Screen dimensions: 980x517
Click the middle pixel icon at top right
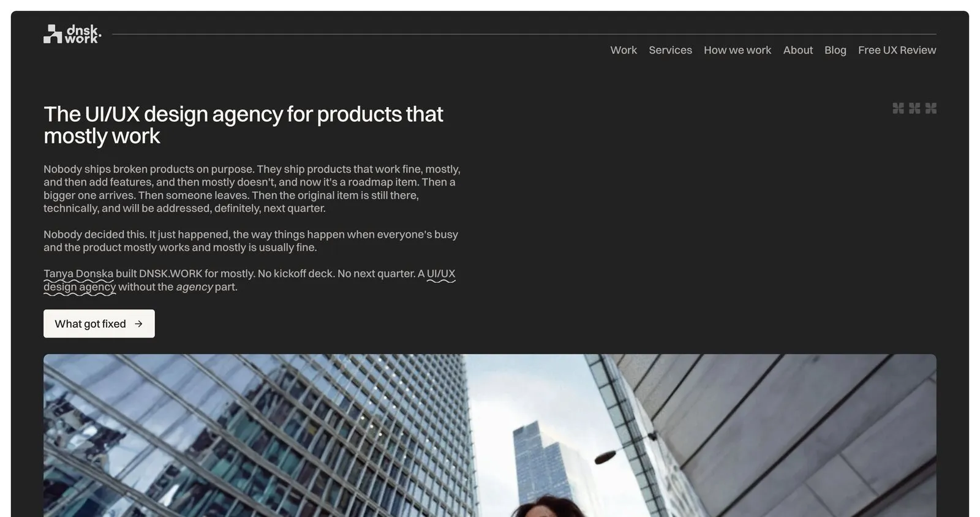coord(914,108)
